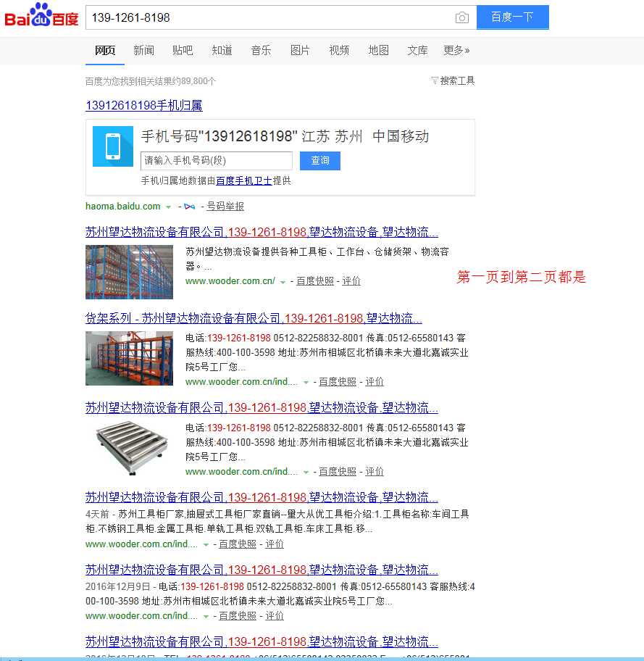This screenshot has width=644, height=661.
Task: Click 评价 for the 2016年12月9日 result
Action: click(x=275, y=616)
